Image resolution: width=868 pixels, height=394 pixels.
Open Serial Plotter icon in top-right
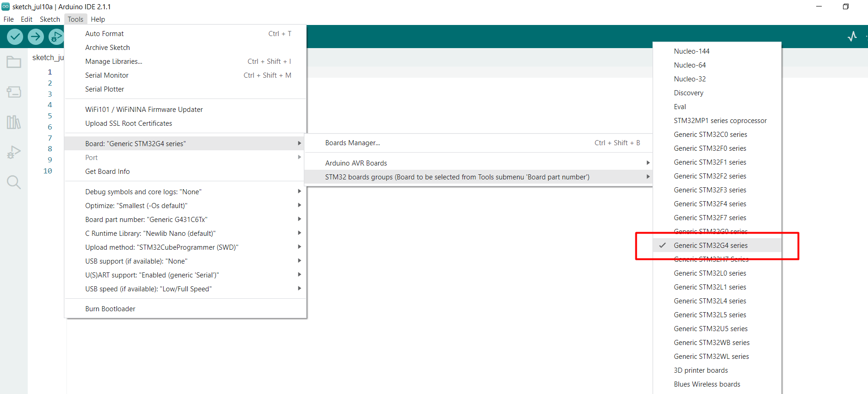coord(852,36)
